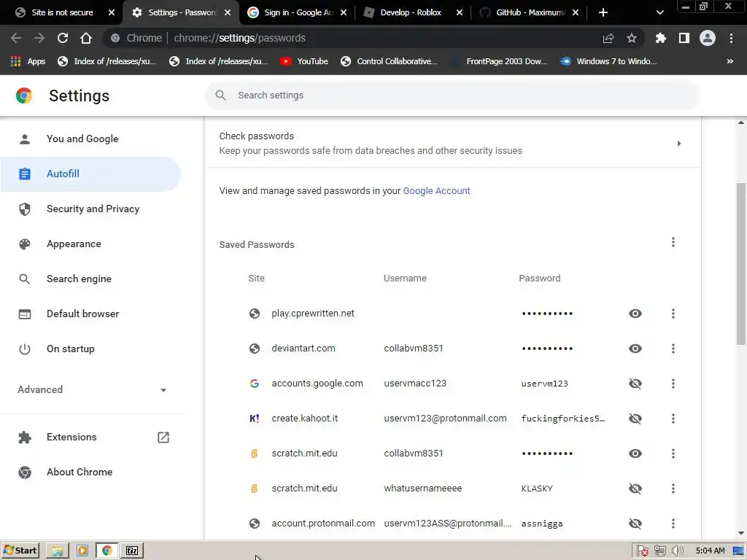Show password for play.cprewritten.net
The width and height of the screenshot is (747, 560).
(635, 314)
